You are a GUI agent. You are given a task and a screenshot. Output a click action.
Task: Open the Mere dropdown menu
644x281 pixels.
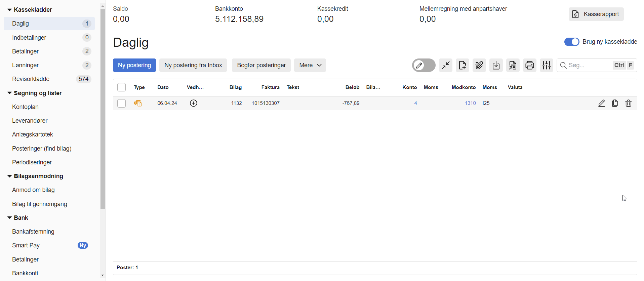pyautogui.click(x=310, y=65)
